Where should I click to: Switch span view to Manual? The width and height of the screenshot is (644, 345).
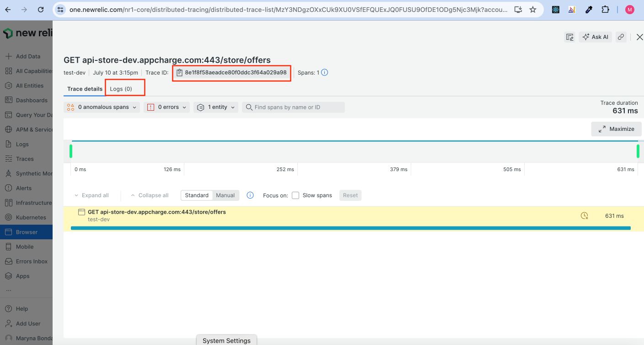(225, 195)
